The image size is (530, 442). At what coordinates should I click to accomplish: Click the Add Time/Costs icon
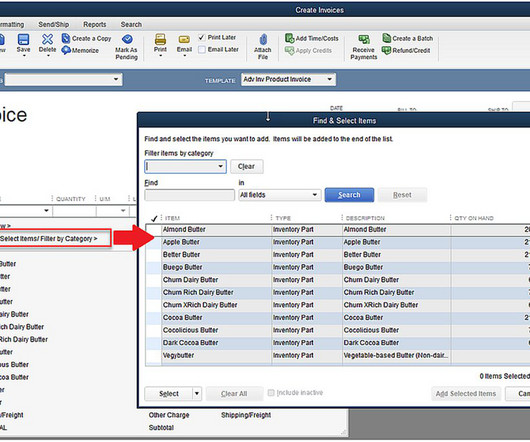289,38
